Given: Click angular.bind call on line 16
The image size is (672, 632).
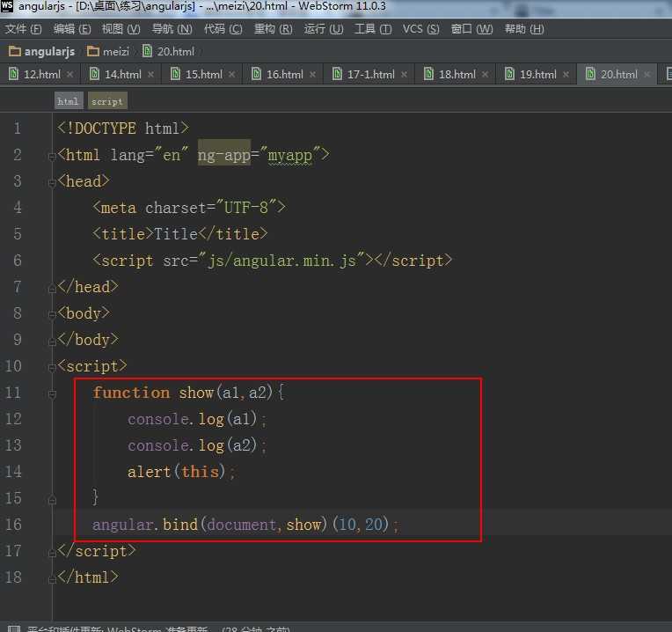Looking at the screenshot, I should point(245,525).
